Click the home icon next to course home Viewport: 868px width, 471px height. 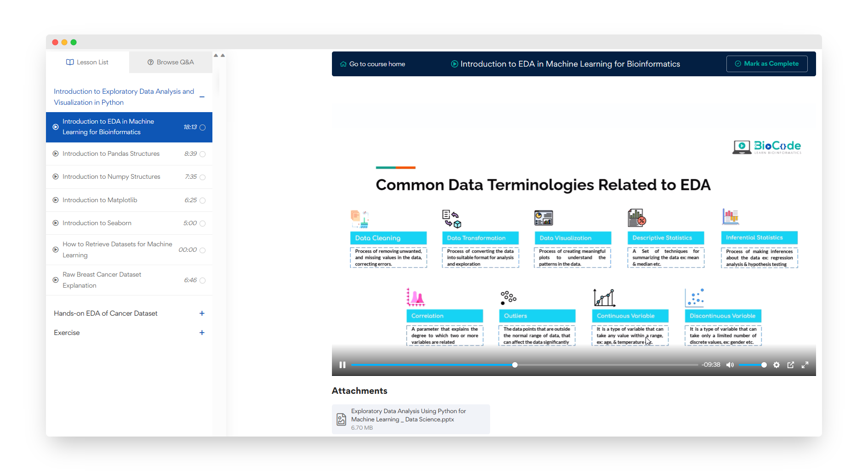pos(343,64)
